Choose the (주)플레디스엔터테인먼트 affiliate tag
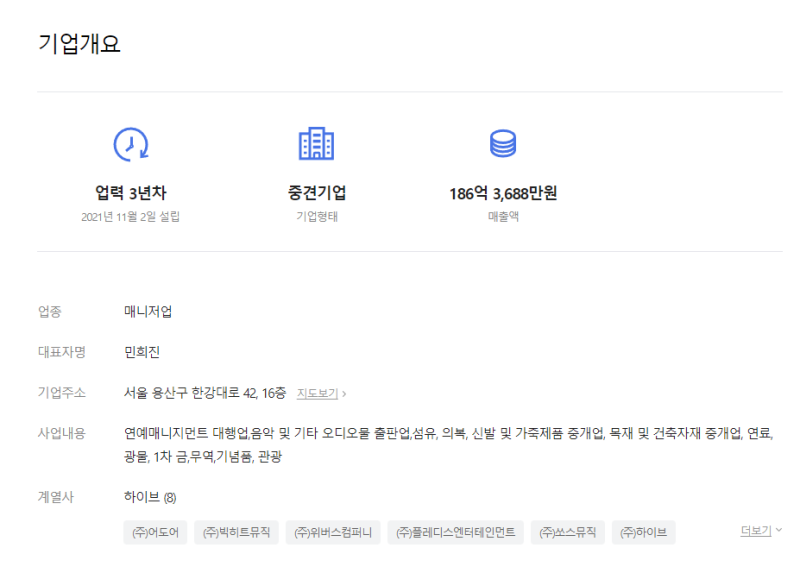The height and width of the screenshot is (573, 800). (455, 532)
